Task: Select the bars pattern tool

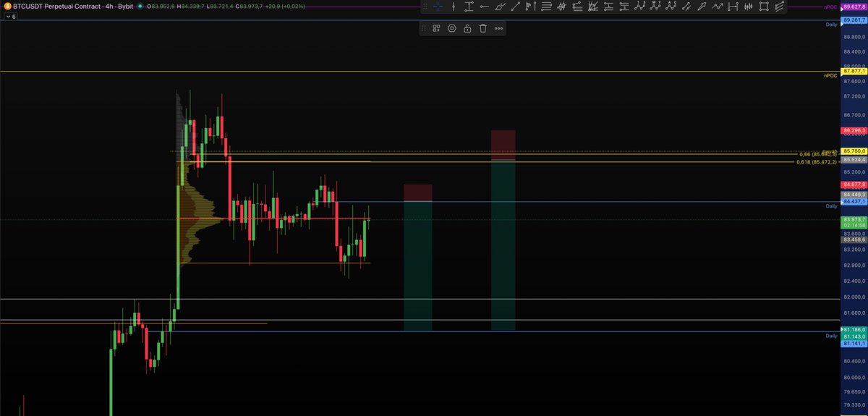Action: 748,7
